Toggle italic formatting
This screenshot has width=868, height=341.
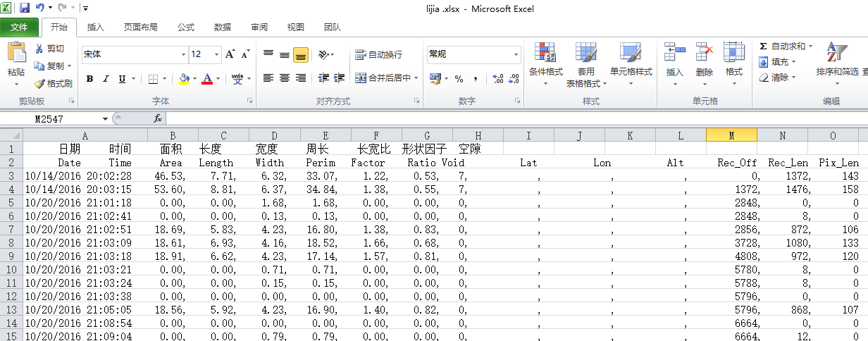tap(106, 79)
